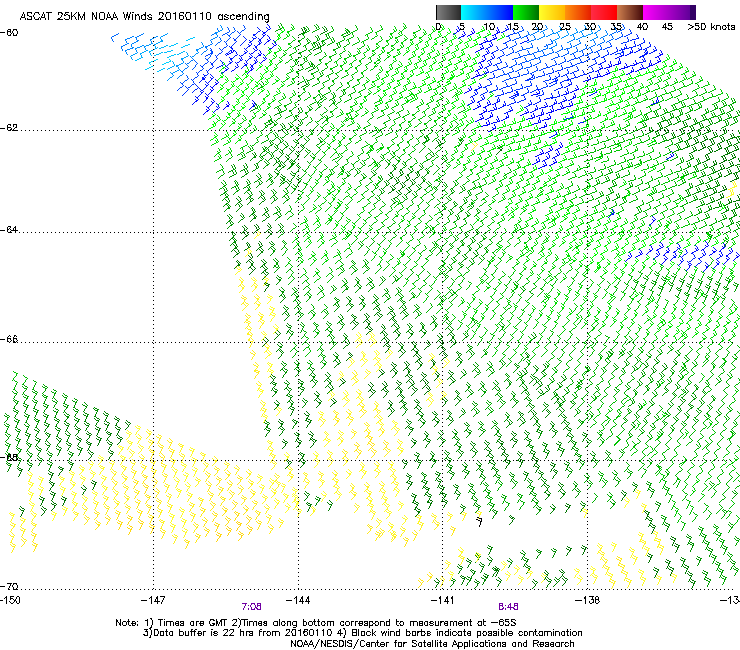Screen dimensions: 740x650
Task: Select the orange 25-30 knots legend segment
Action: [x=578, y=12]
